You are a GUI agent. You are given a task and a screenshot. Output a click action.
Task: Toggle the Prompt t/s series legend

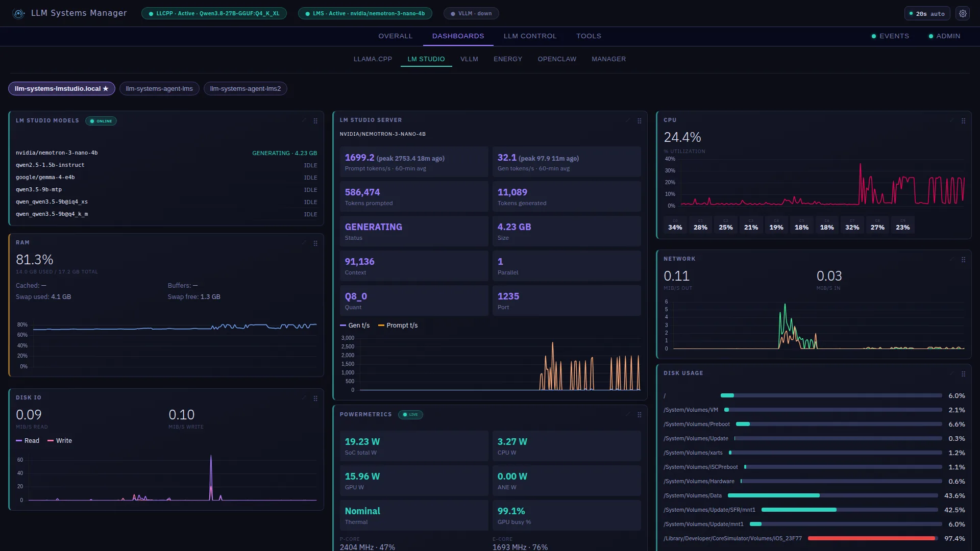[x=398, y=325]
